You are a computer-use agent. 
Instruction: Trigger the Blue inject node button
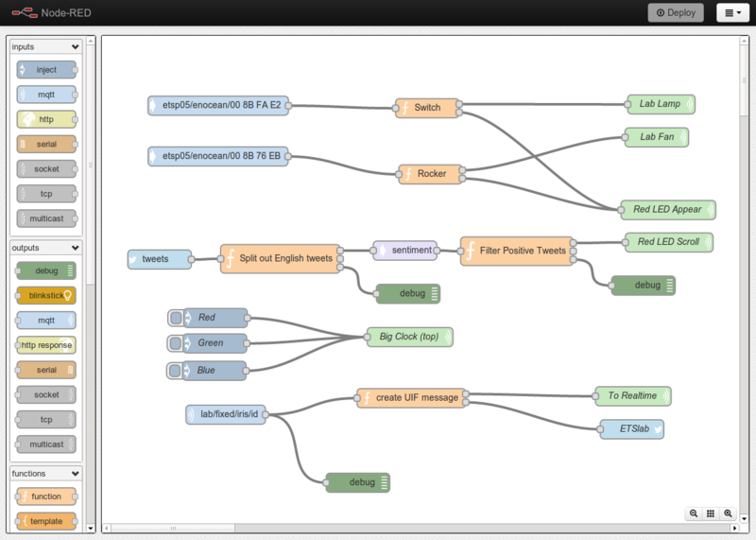pos(175,371)
